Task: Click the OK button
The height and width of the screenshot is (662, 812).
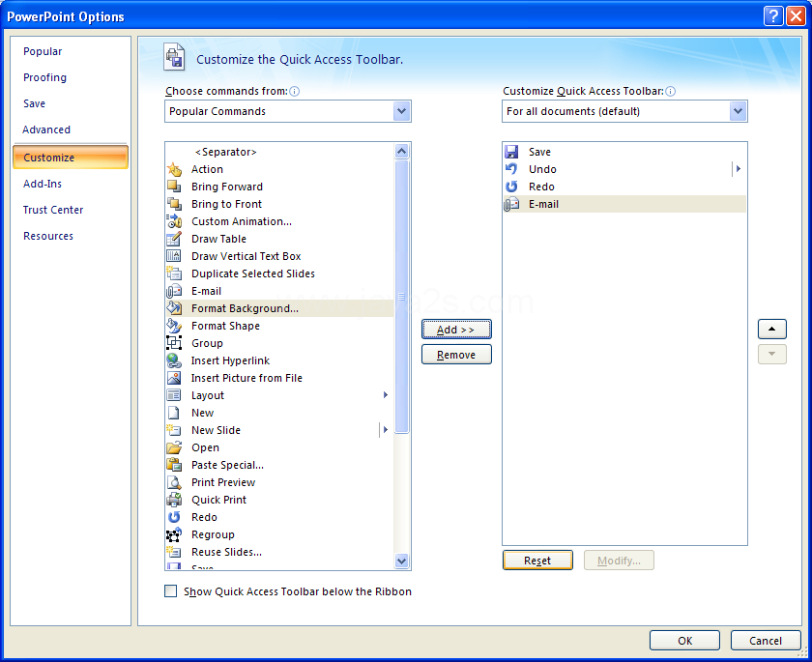Action: tap(684, 641)
